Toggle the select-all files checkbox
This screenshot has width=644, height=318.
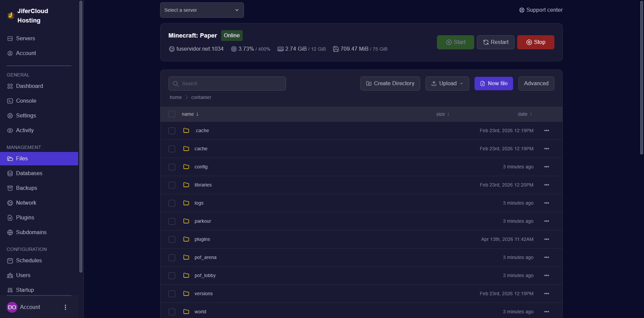[172, 114]
